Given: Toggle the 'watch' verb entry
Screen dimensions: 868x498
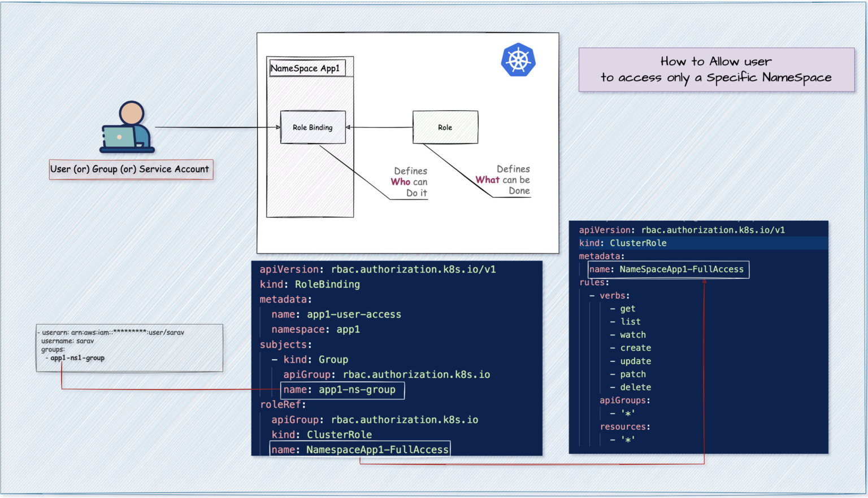Looking at the screenshot, I should click(628, 334).
